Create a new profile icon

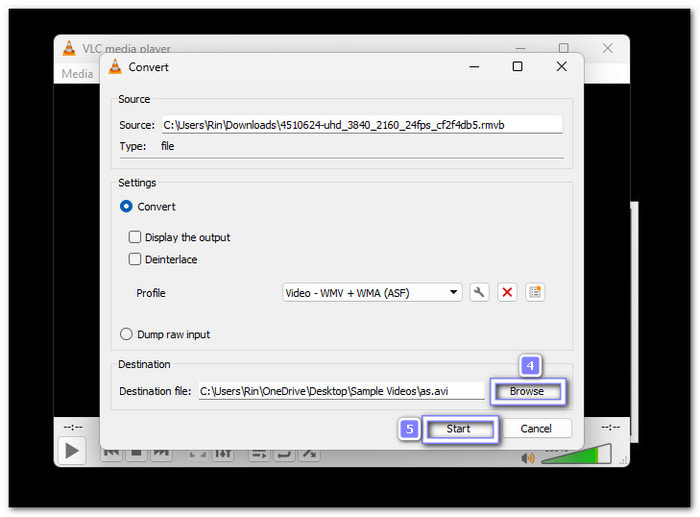click(535, 293)
